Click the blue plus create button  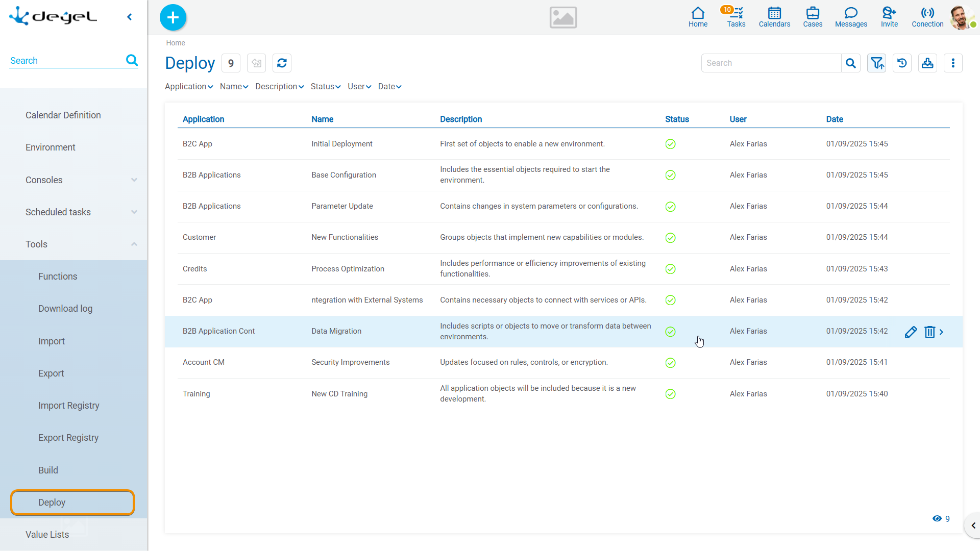tap(173, 17)
